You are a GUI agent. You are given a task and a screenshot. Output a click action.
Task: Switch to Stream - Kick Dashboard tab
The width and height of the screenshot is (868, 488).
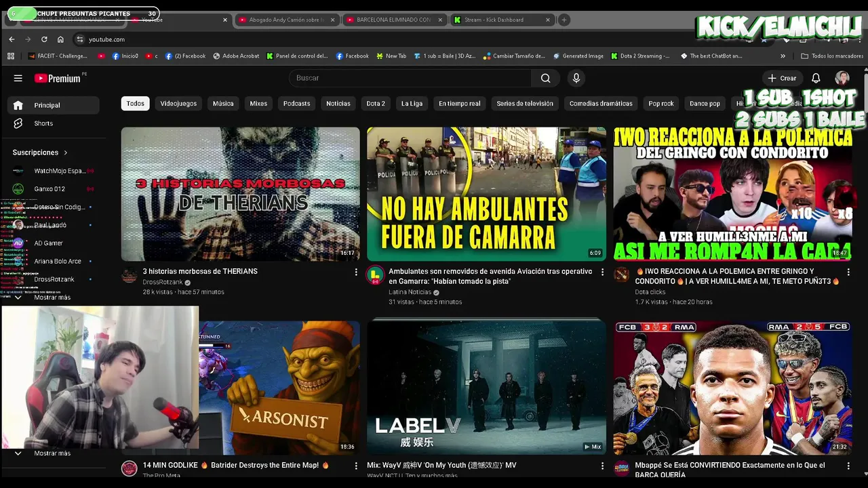click(x=502, y=20)
